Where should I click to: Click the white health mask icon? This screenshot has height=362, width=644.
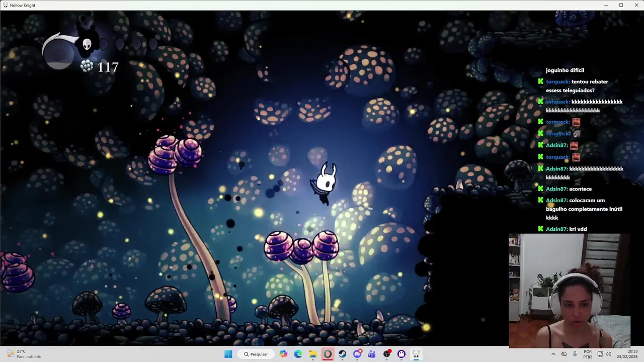pos(87,44)
